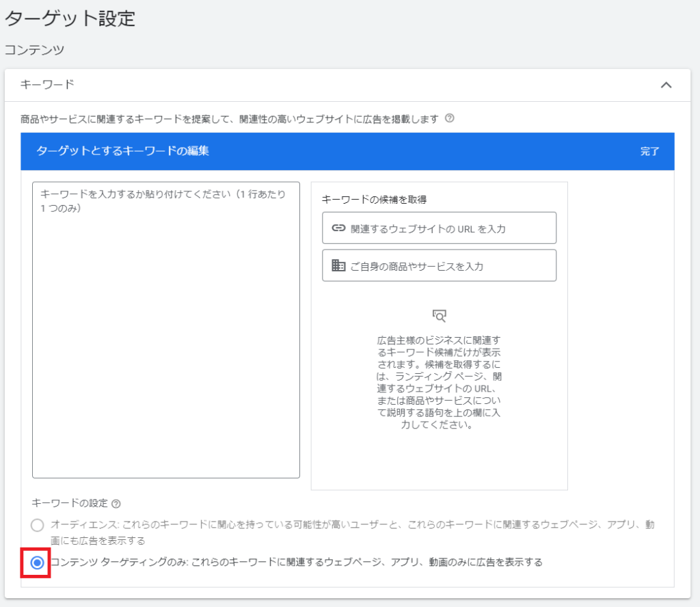Select コンテンツ ターゲティングのみ radio button

(38, 563)
